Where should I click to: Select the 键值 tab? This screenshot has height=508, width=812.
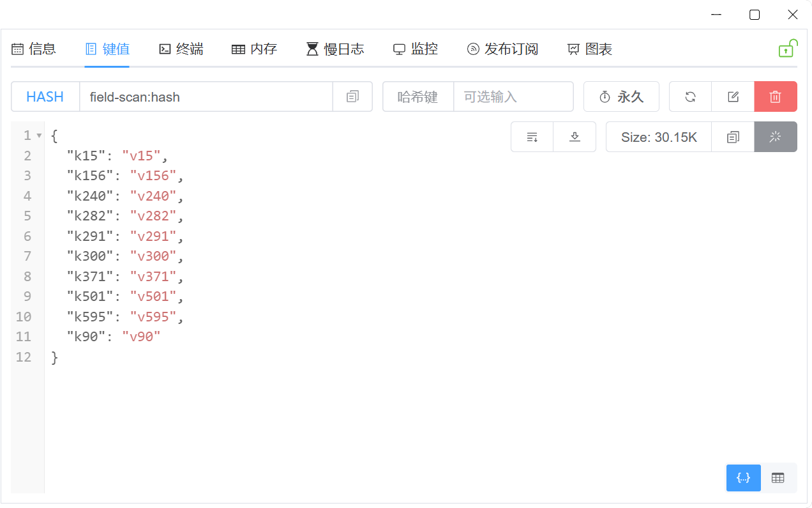(x=107, y=49)
